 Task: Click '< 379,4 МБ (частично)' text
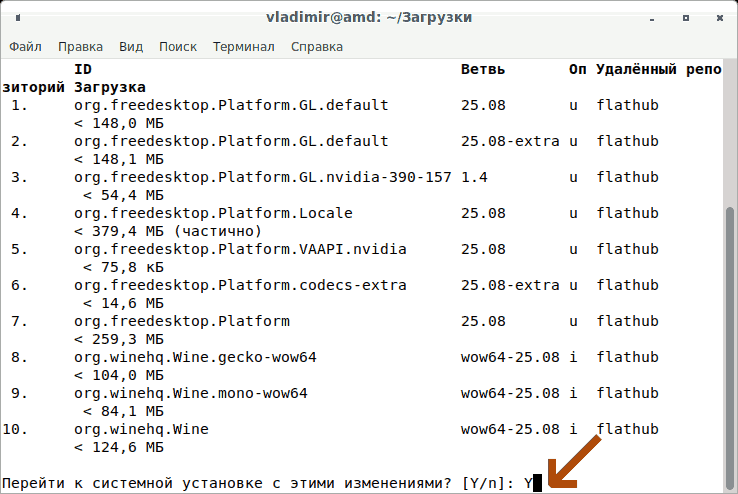click(168, 231)
